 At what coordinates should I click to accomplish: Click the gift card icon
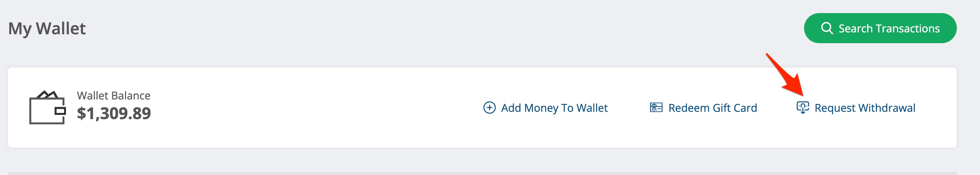[656, 108]
